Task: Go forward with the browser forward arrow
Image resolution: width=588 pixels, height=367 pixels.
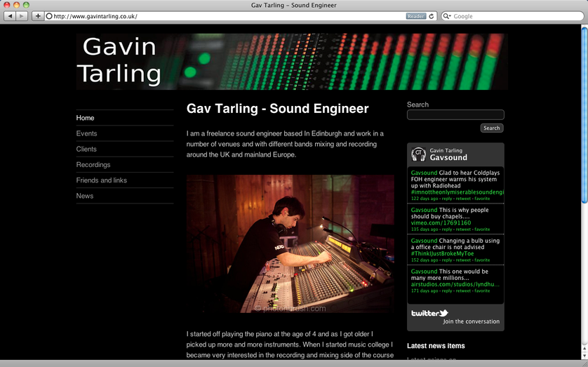Action: pos(22,16)
